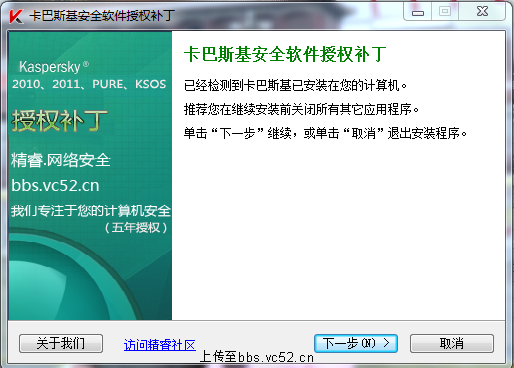Click the （五年授权） text
This screenshot has height=368, width=514.
click(x=136, y=228)
